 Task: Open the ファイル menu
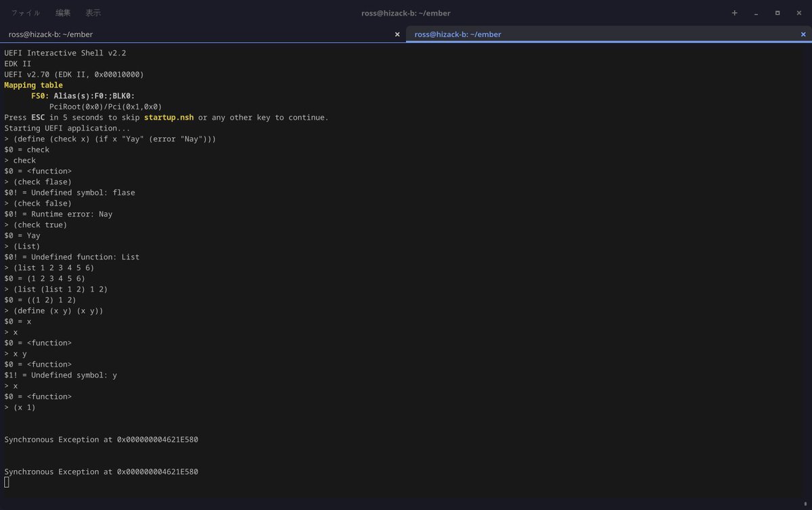click(x=25, y=13)
